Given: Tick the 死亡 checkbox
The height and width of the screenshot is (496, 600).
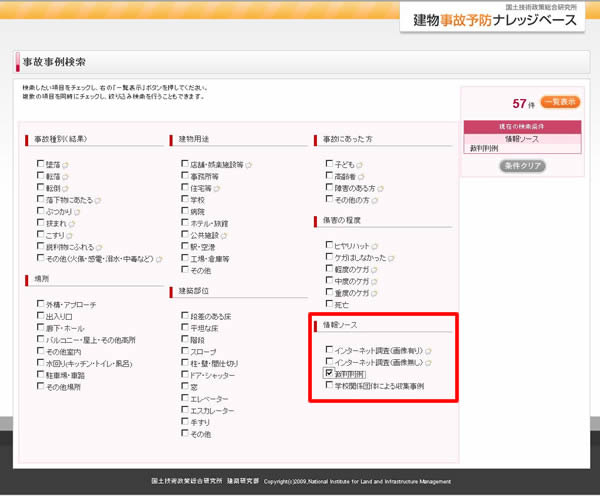Looking at the screenshot, I should tap(329, 303).
